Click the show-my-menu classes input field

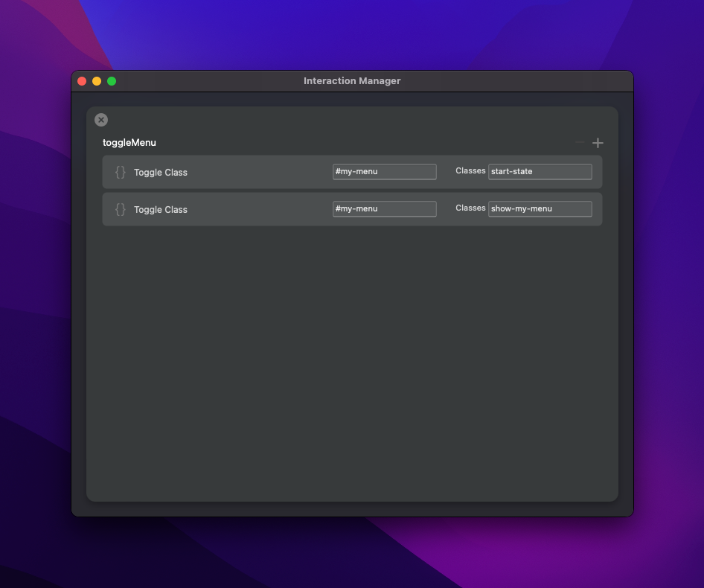point(540,209)
